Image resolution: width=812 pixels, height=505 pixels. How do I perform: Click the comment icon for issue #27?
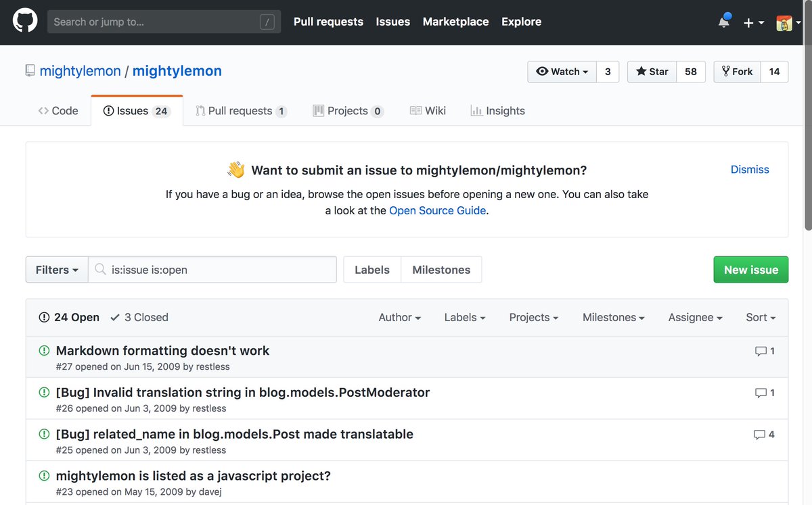point(761,352)
